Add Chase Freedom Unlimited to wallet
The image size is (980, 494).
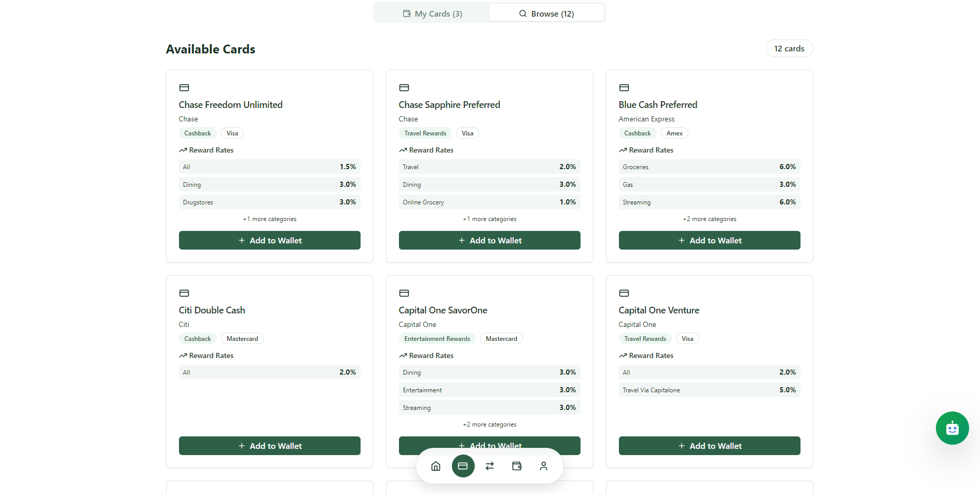[270, 240]
